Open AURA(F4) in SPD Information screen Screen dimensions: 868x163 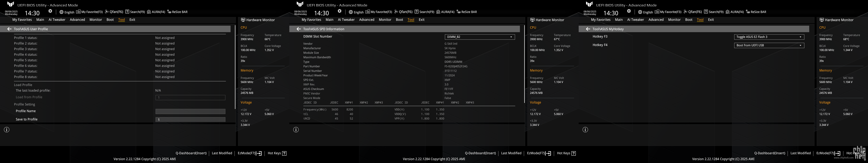(x=445, y=12)
